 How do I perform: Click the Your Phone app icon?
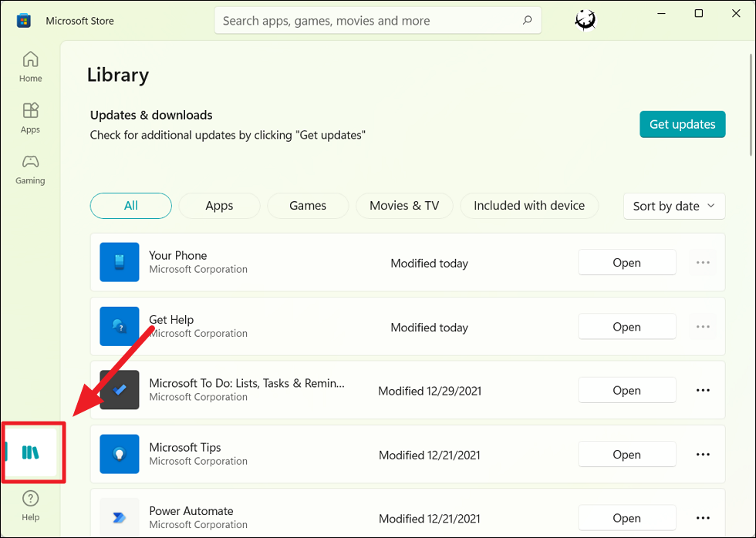pyautogui.click(x=120, y=262)
